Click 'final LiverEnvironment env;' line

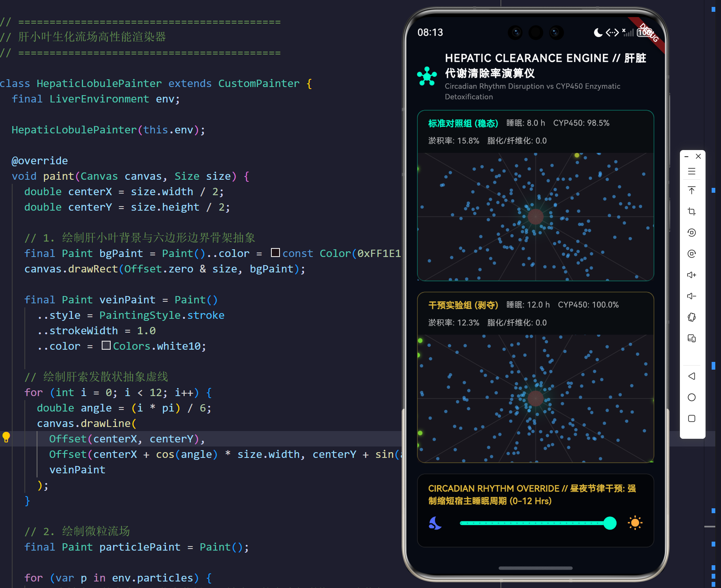tap(96, 99)
